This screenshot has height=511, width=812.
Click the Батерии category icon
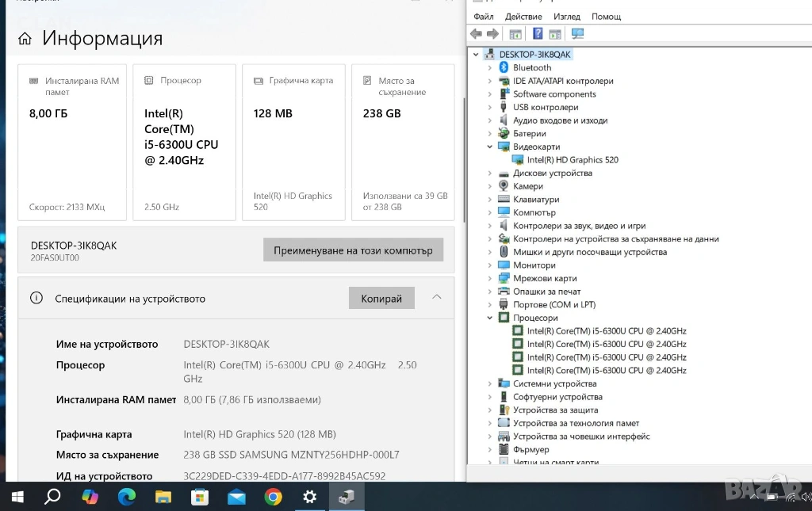point(504,133)
